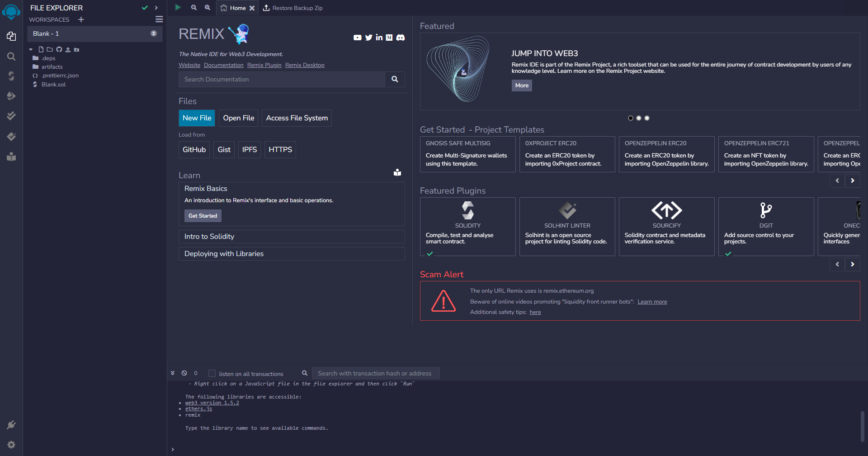This screenshot has width=868, height=456.
Task: Open the Plugin manager plug icon
Action: (x=11, y=425)
